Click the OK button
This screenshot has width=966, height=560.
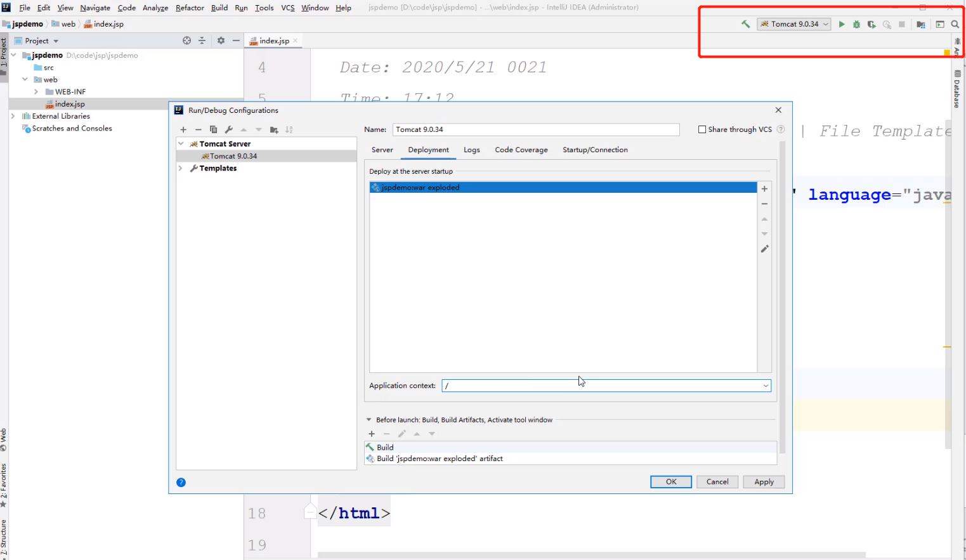click(671, 482)
